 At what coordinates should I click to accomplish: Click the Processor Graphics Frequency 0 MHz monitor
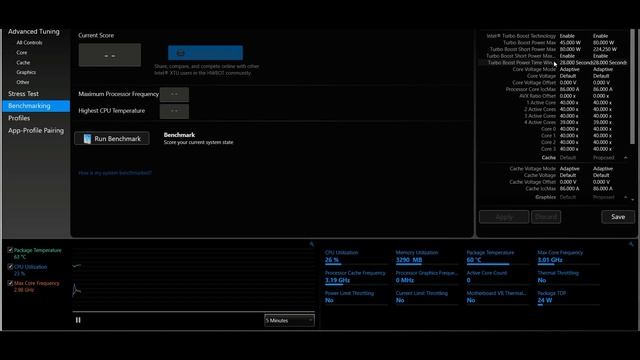pos(427,277)
